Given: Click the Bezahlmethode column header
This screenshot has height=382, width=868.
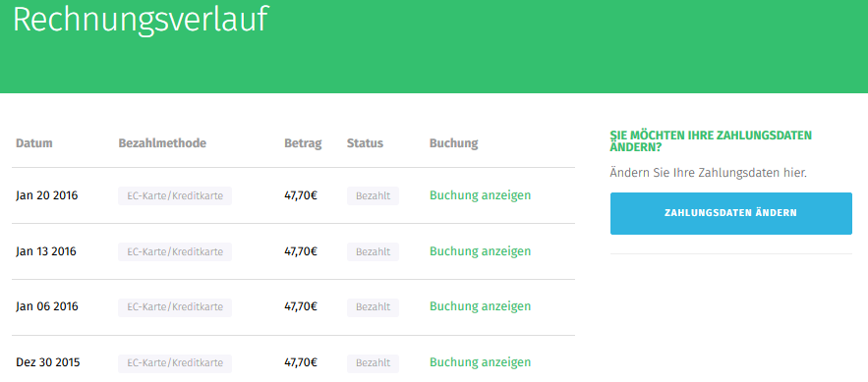Looking at the screenshot, I should [x=162, y=143].
